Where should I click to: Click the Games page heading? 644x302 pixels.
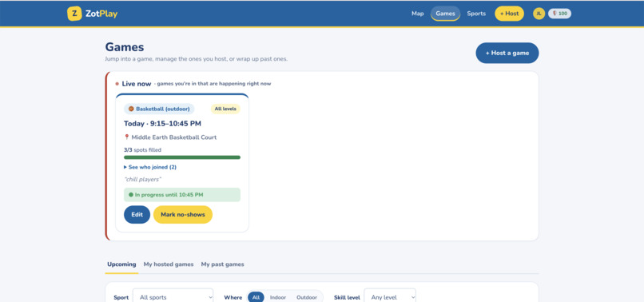point(125,47)
